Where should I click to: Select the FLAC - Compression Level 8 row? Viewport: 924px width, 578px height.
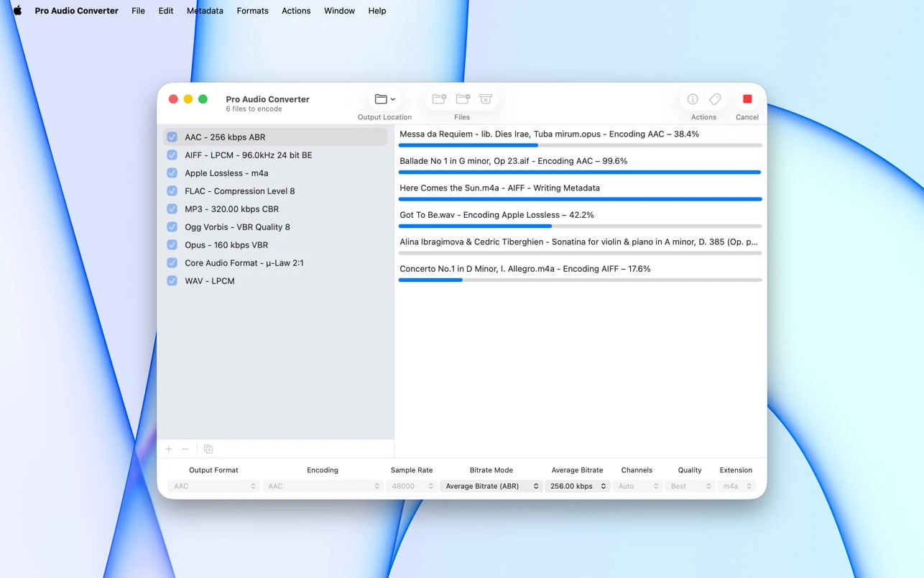point(275,191)
